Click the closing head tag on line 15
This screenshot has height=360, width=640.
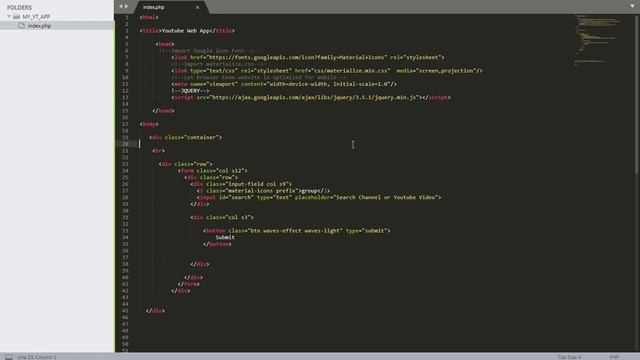coord(163,111)
